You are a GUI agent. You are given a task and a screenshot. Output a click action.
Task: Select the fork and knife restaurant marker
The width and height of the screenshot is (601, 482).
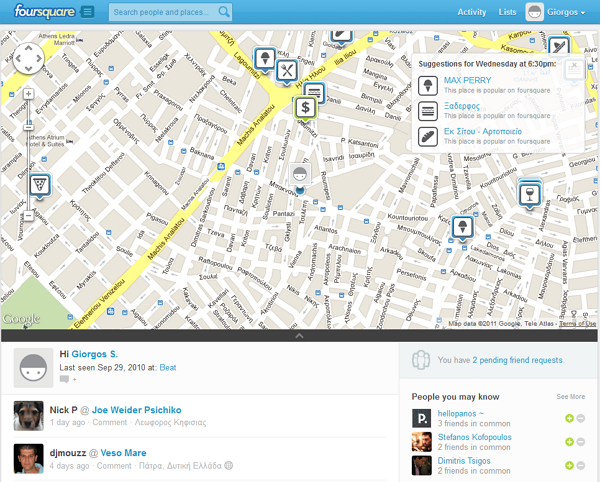[x=287, y=71]
